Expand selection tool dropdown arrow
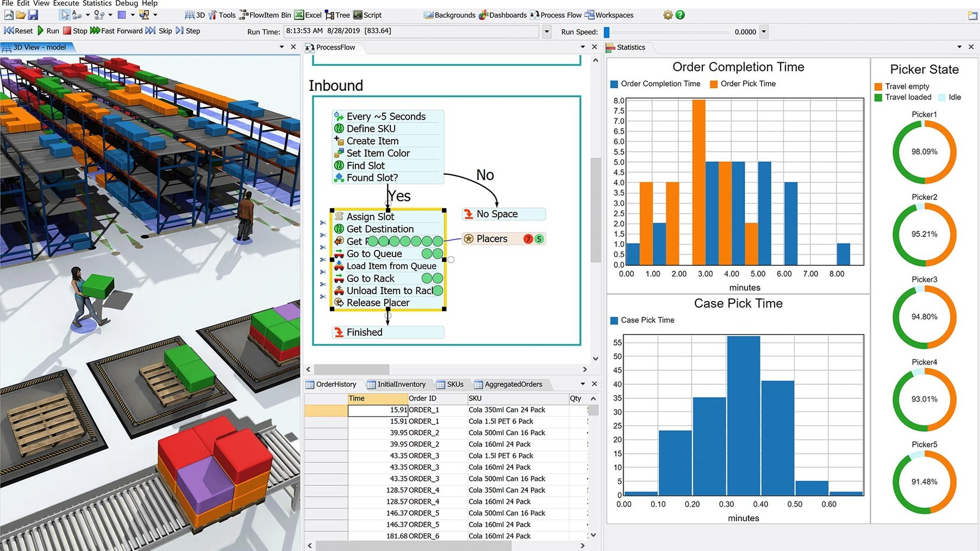Screen dimensions: 980x551 click(x=155, y=15)
